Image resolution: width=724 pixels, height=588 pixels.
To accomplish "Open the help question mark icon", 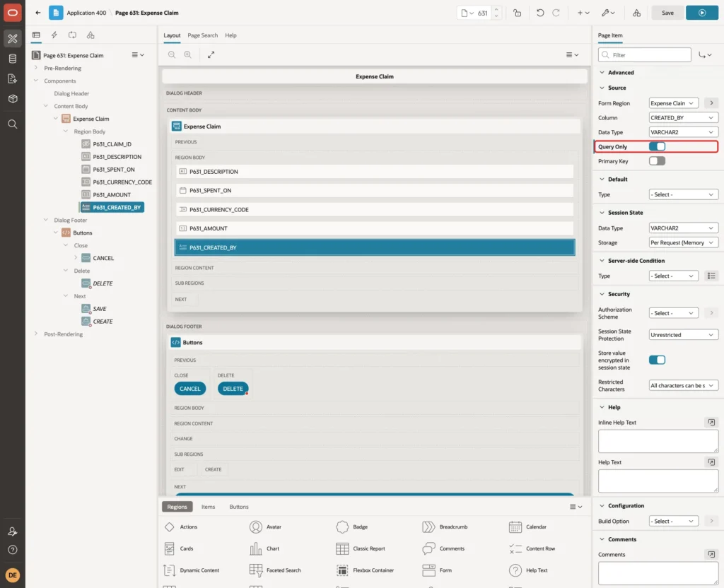I will [13, 550].
